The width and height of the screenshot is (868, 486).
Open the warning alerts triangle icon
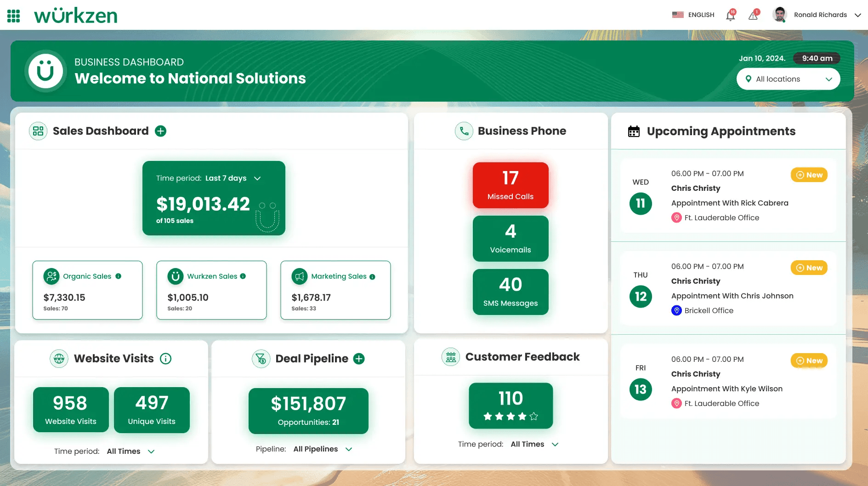[753, 16]
